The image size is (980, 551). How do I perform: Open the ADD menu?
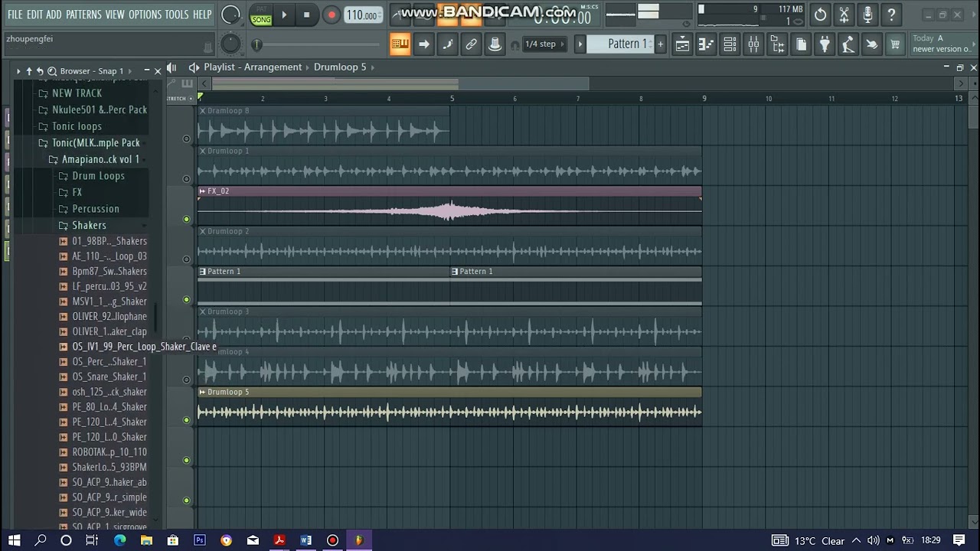tap(54, 15)
